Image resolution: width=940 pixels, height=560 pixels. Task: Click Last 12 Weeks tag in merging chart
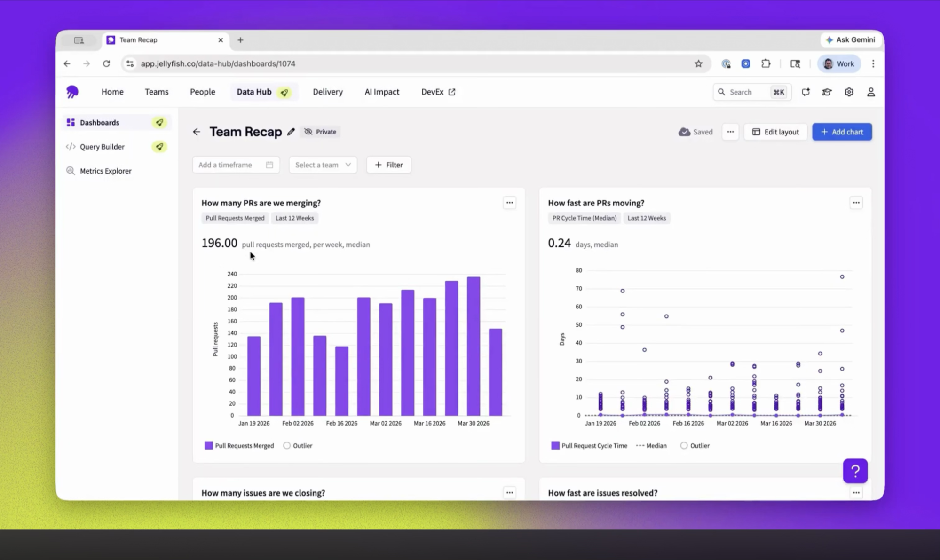pyautogui.click(x=295, y=218)
